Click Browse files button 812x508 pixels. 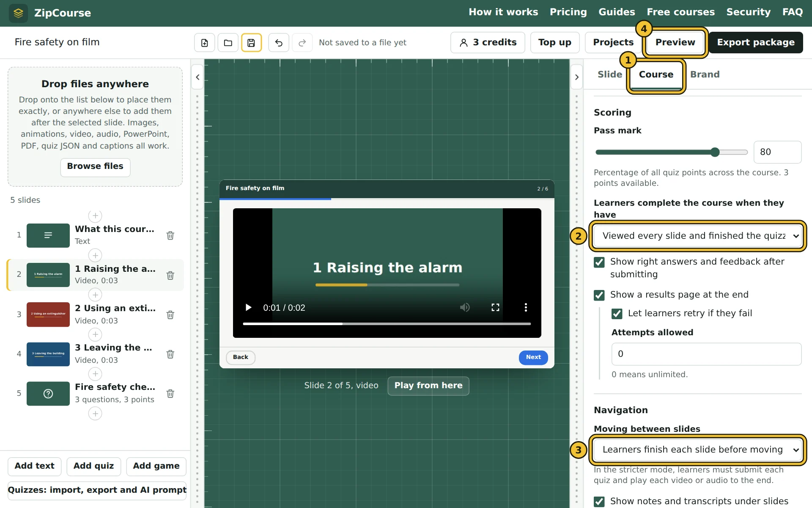(95, 167)
